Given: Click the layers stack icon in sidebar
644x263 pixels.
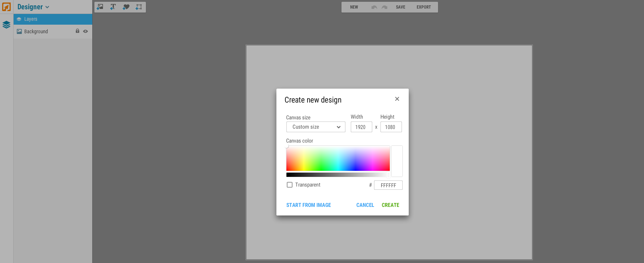Looking at the screenshot, I should [6, 25].
